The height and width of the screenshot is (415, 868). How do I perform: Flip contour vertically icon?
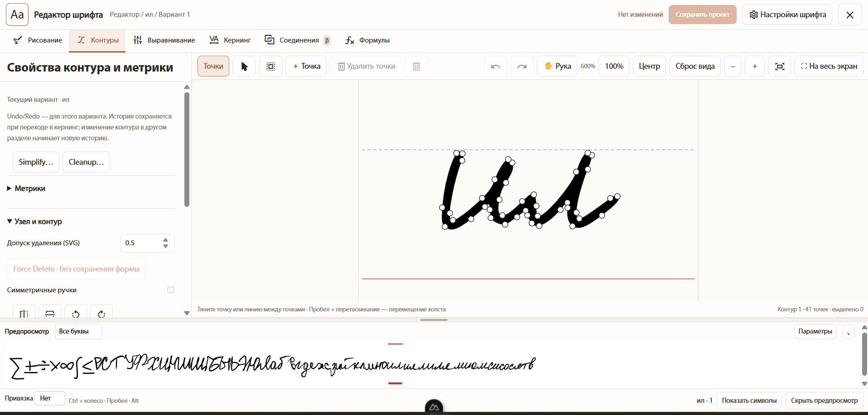coord(50,313)
